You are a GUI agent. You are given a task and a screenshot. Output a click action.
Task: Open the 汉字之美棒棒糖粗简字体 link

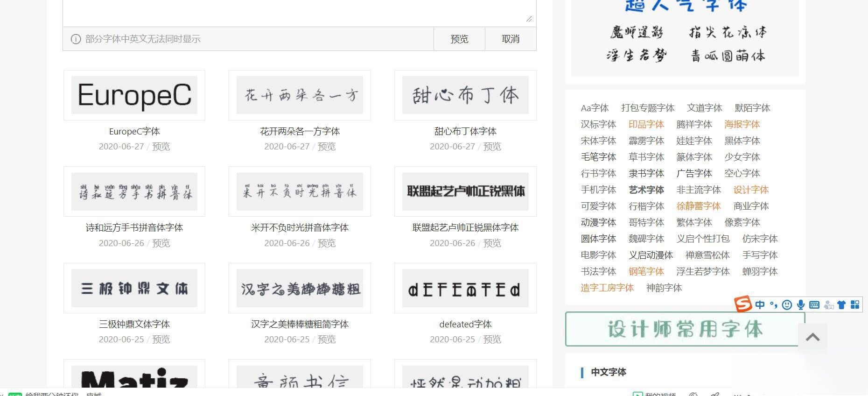tap(300, 324)
